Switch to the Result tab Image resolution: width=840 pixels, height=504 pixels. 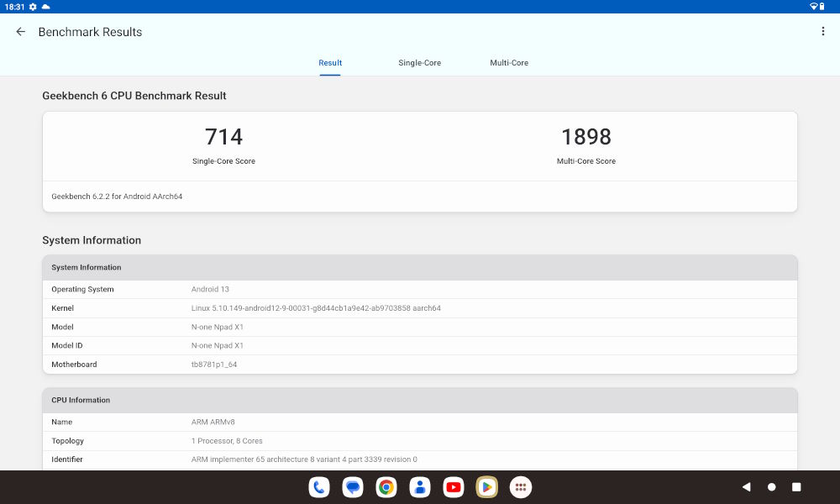[330, 63]
